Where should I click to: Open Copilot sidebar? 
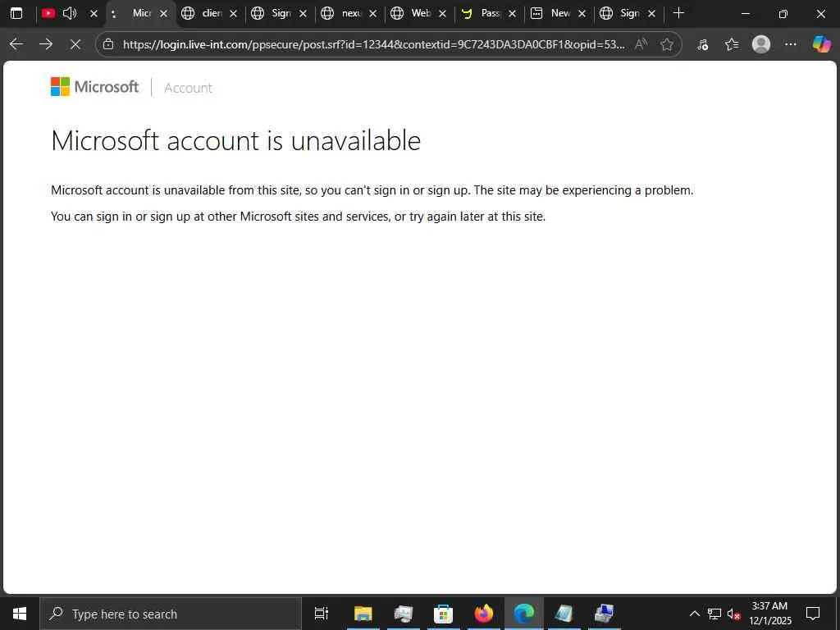coord(821,44)
